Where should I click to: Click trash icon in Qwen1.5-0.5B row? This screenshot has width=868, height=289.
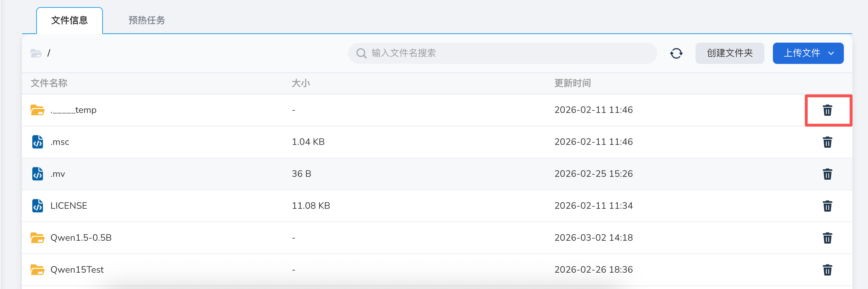tap(827, 238)
